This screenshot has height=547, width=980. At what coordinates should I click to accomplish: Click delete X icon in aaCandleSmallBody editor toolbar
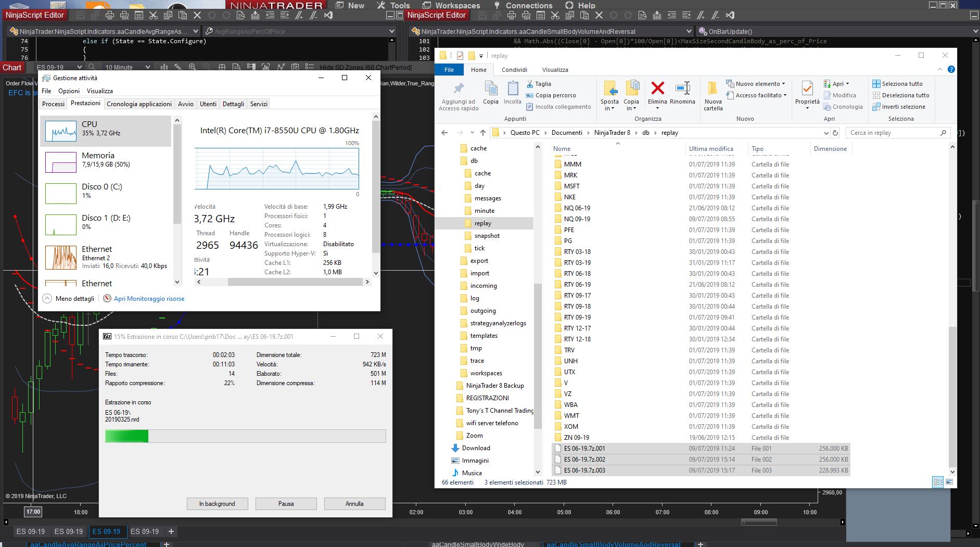coord(599,16)
